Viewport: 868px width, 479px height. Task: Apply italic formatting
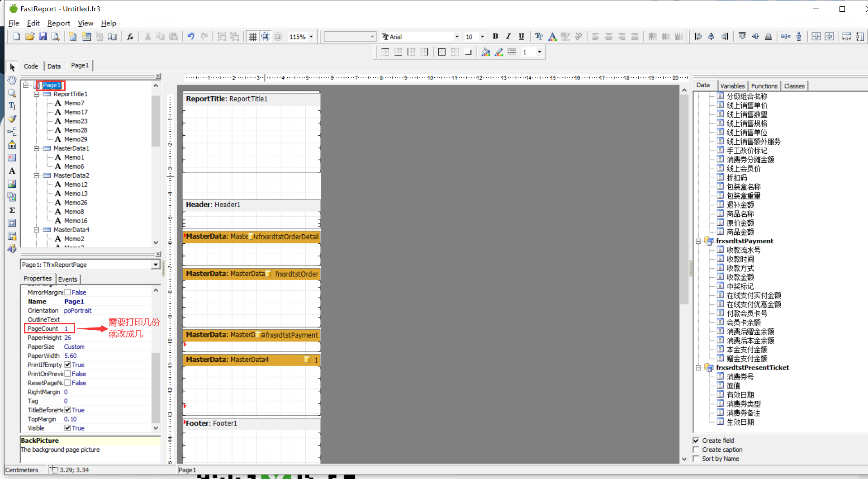point(508,37)
